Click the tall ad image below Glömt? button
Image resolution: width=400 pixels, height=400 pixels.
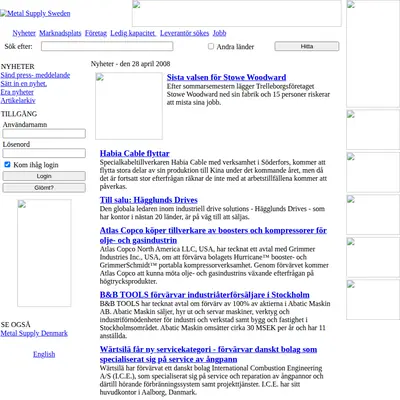tap(44, 253)
